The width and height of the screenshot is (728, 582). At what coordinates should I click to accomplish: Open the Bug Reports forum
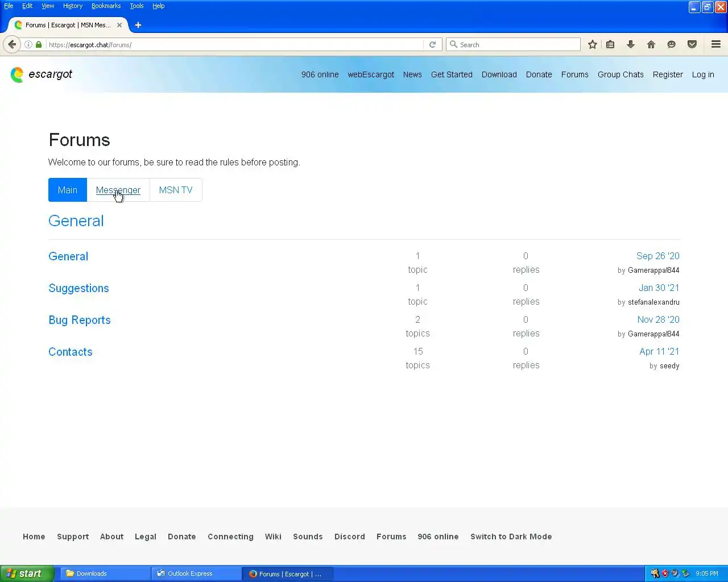pos(80,320)
